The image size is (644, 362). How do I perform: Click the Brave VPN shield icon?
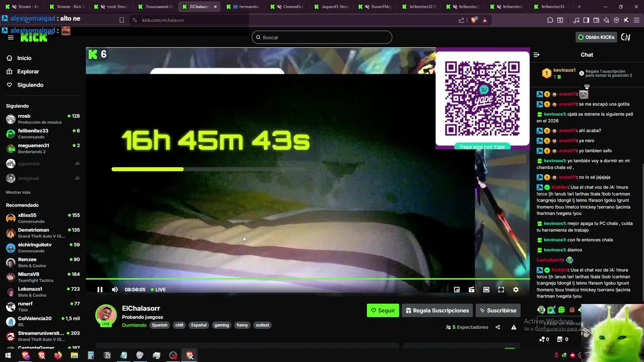(616, 20)
